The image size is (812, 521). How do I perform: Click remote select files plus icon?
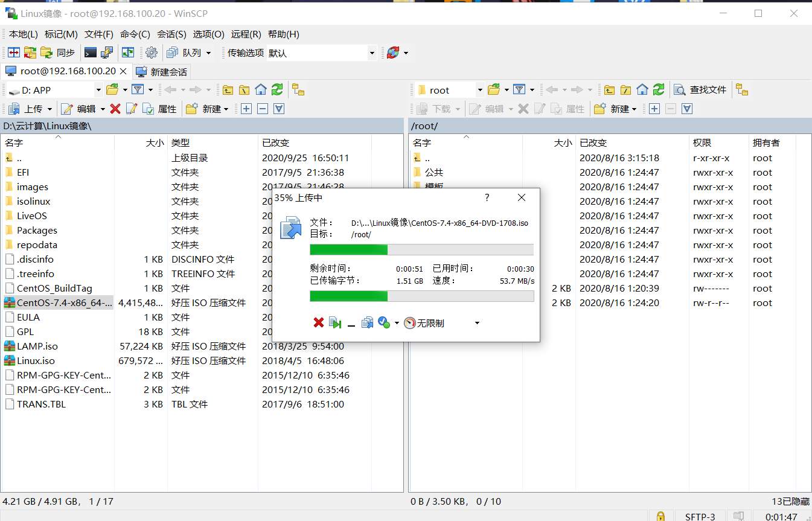654,109
